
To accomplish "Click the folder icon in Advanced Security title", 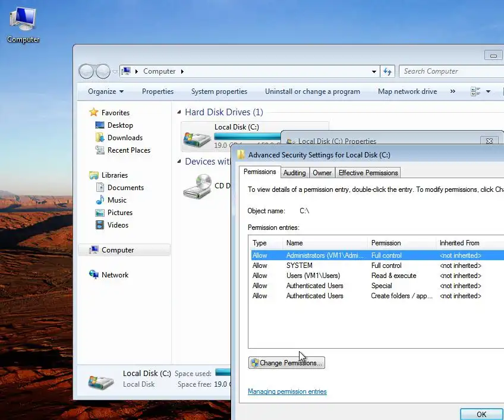I will 241,154.
